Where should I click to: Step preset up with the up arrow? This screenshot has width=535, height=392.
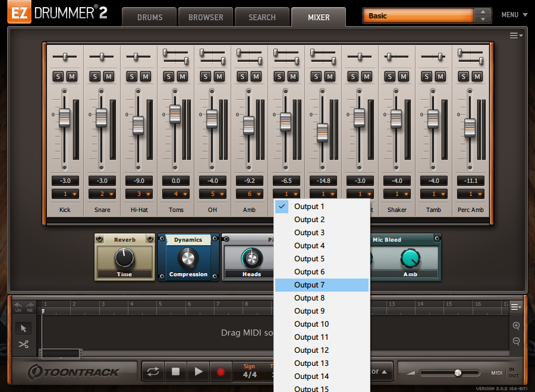tap(483, 12)
